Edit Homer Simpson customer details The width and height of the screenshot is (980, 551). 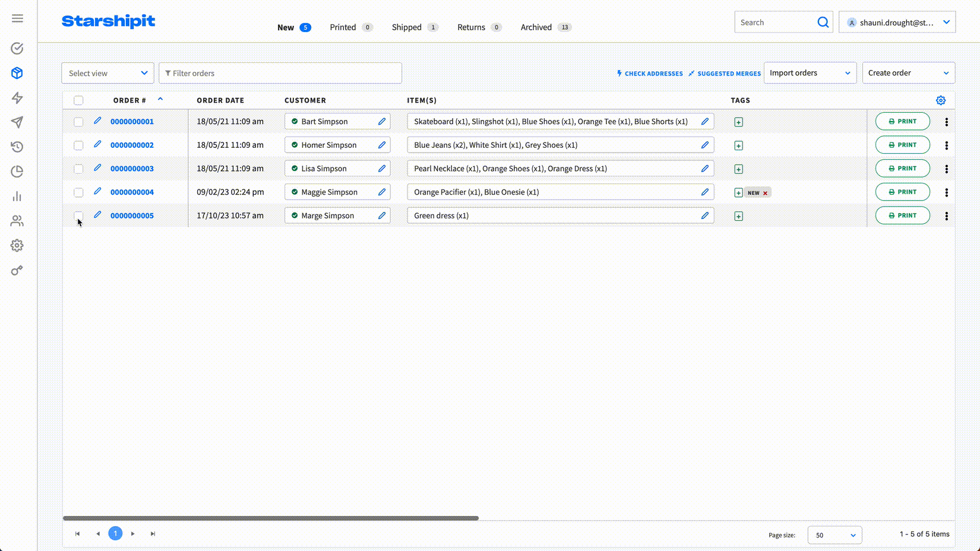click(382, 145)
